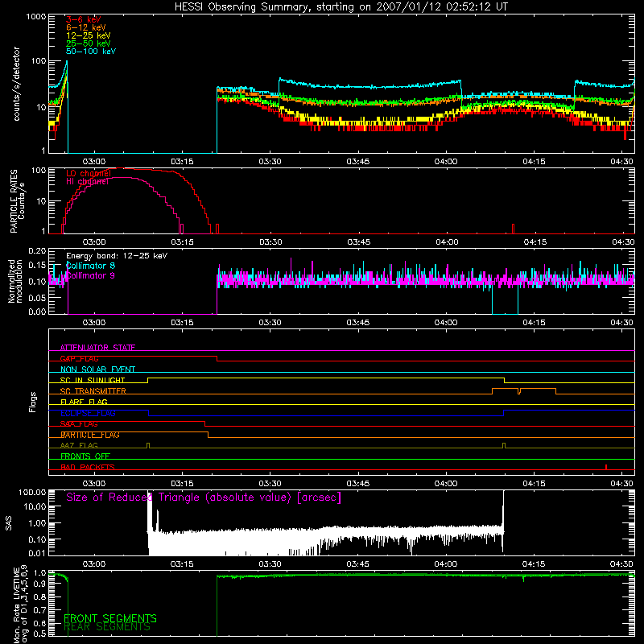Pick the yellow '12-25 keV' count-rate legend label
Screen dimensions: 644x644
pos(89,35)
